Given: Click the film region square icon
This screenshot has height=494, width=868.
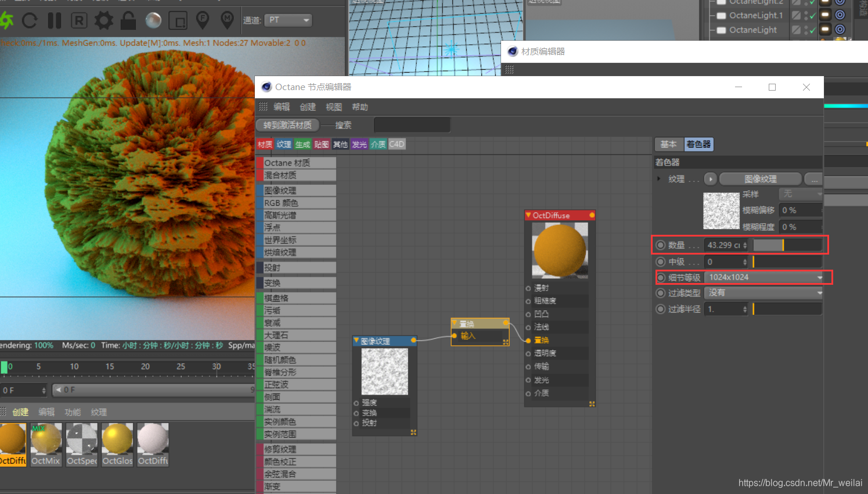Looking at the screenshot, I should point(178,21).
